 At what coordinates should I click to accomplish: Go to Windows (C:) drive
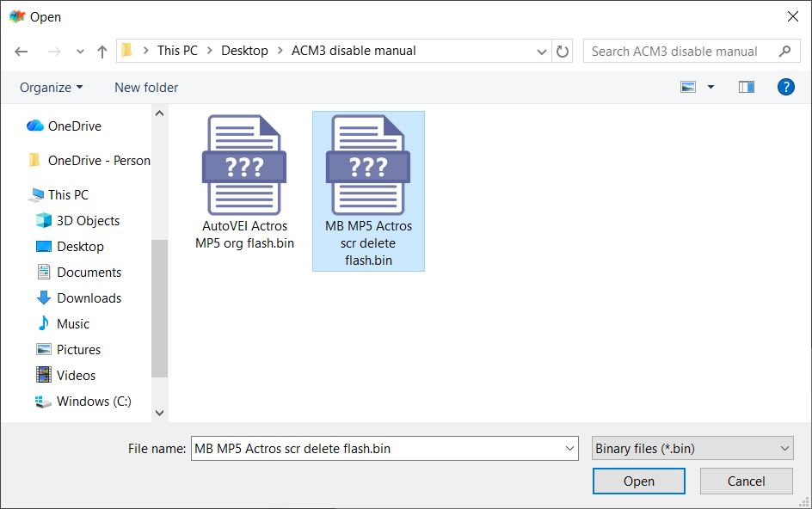(x=94, y=402)
